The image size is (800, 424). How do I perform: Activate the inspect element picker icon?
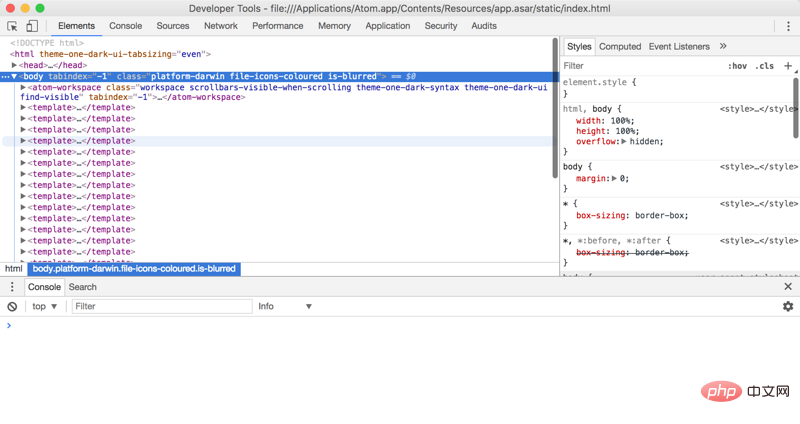point(12,26)
